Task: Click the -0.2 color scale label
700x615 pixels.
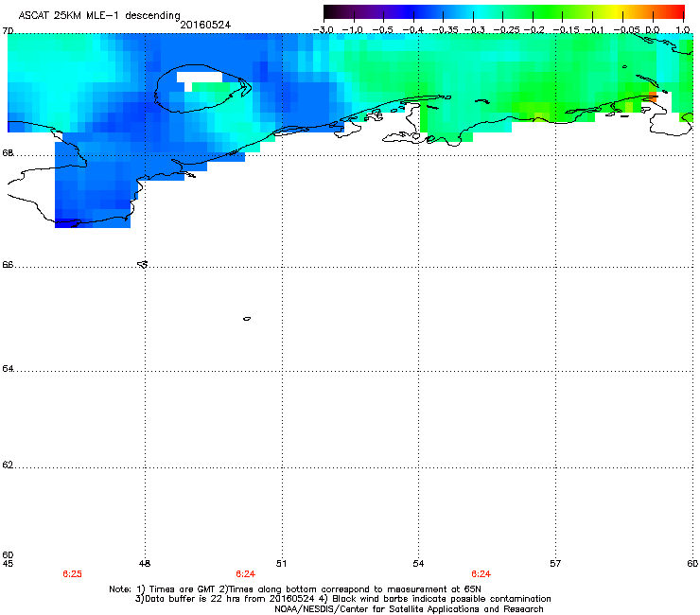Action: click(534, 30)
